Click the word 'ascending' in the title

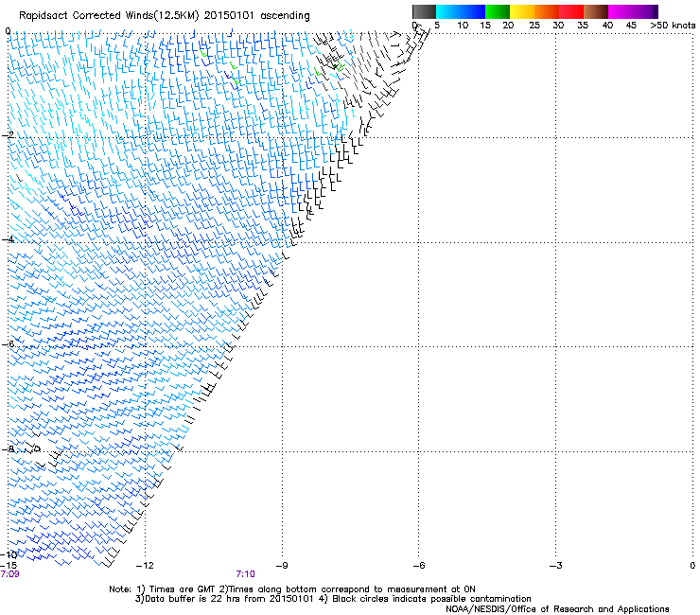[x=285, y=16]
